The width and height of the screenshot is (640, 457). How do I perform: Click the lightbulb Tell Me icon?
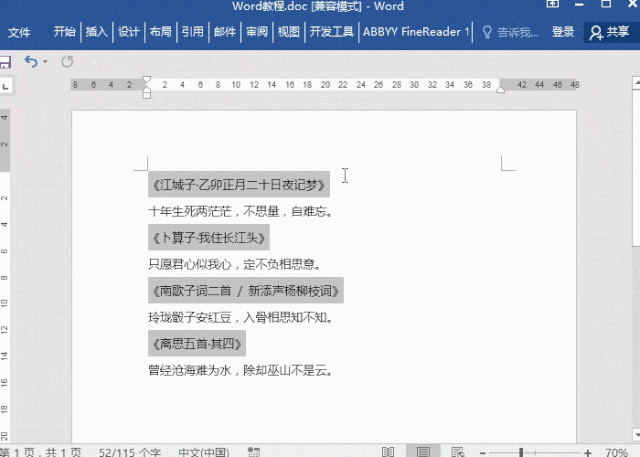487,32
